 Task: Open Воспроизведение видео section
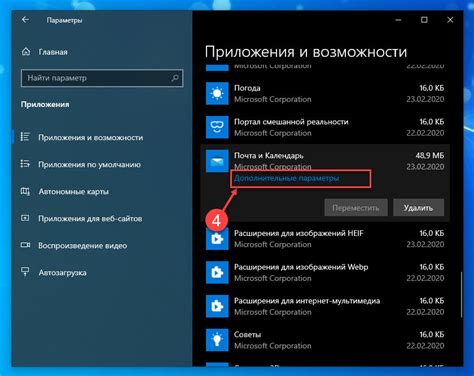[x=82, y=246]
